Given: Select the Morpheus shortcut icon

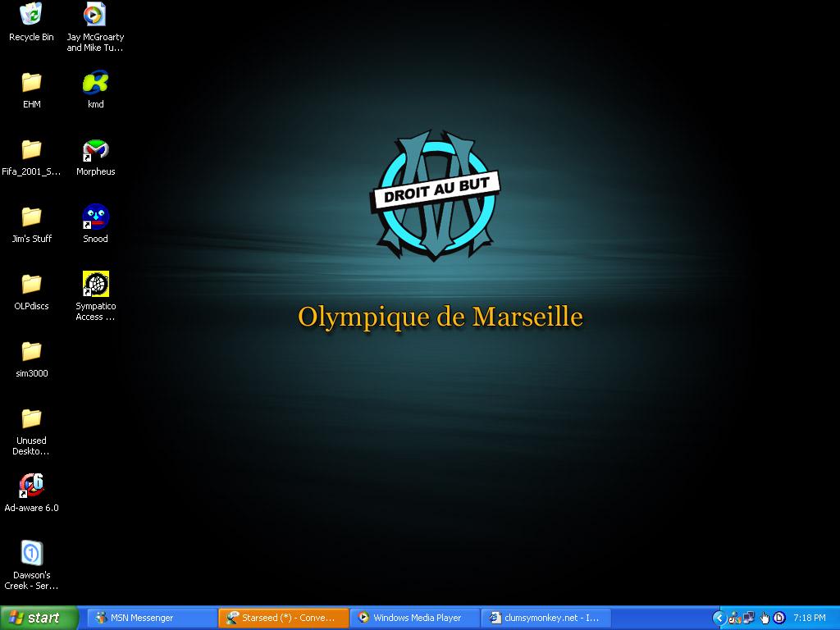Looking at the screenshot, I should (x=95, y=150).
